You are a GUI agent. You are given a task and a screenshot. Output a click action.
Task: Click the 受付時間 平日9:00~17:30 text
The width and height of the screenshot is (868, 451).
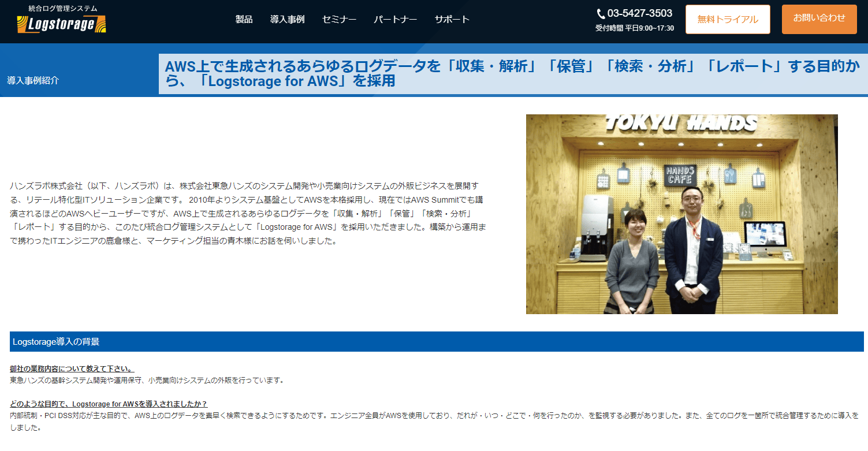[x=634, y=28]
